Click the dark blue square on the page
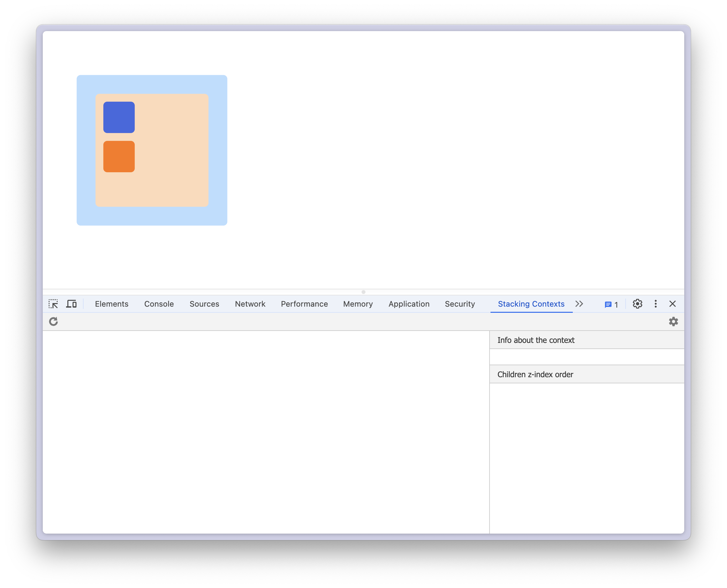727x588 pixels. [119, 117]
